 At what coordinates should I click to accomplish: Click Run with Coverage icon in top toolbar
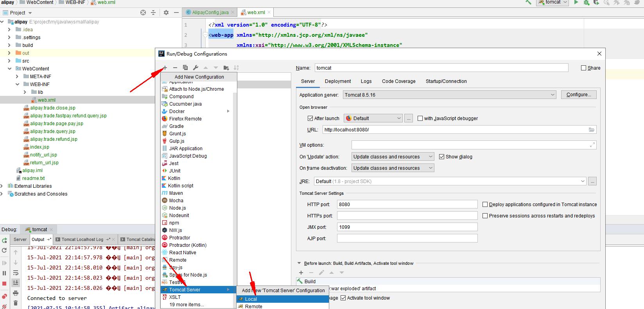[x=596, y=2]
